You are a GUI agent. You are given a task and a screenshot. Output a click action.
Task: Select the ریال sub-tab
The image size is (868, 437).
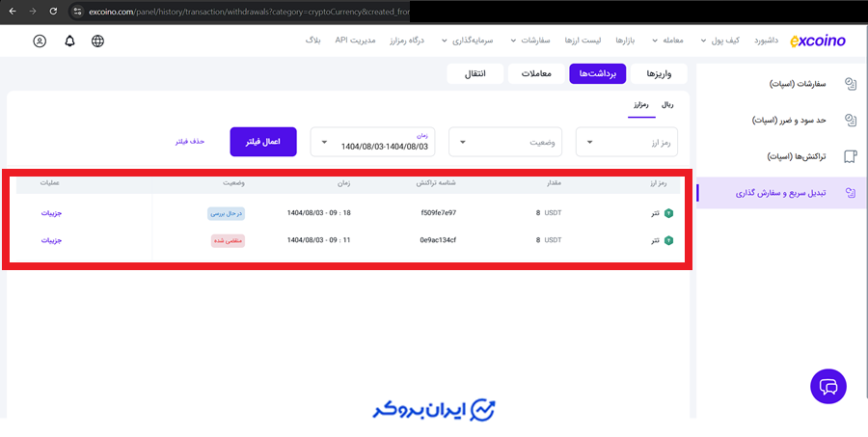click(x=667, y=105)
